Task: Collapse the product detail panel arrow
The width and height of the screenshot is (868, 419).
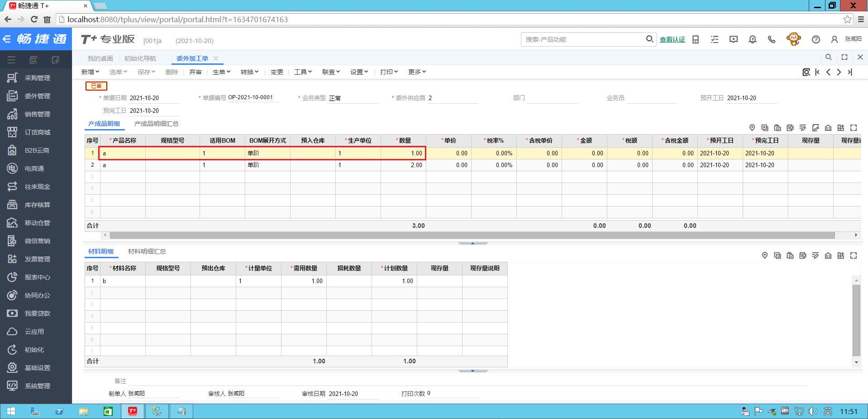Action: [x=472, y=243]
